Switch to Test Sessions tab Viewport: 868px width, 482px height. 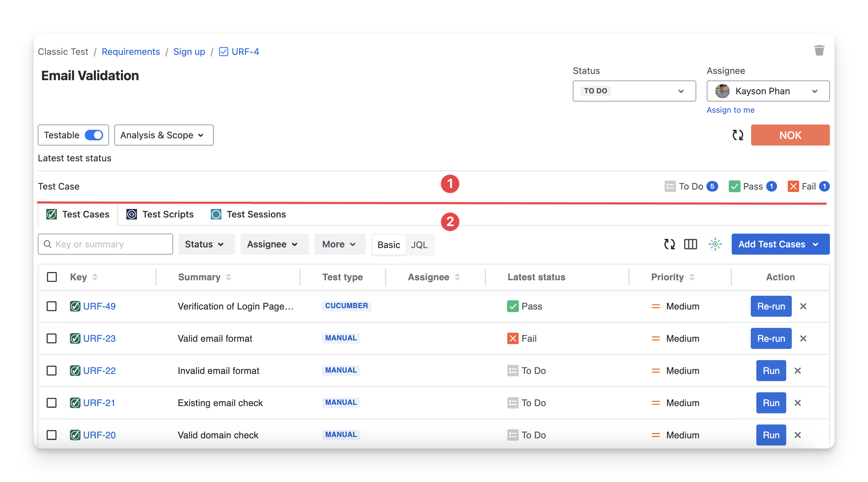248,214
